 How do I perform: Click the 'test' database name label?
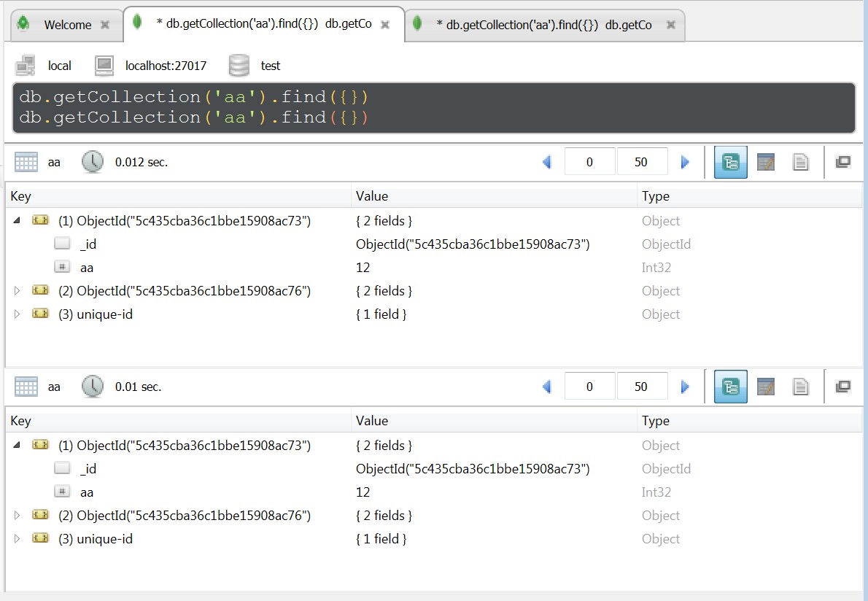pyautogui.click(x=270, y=66)
